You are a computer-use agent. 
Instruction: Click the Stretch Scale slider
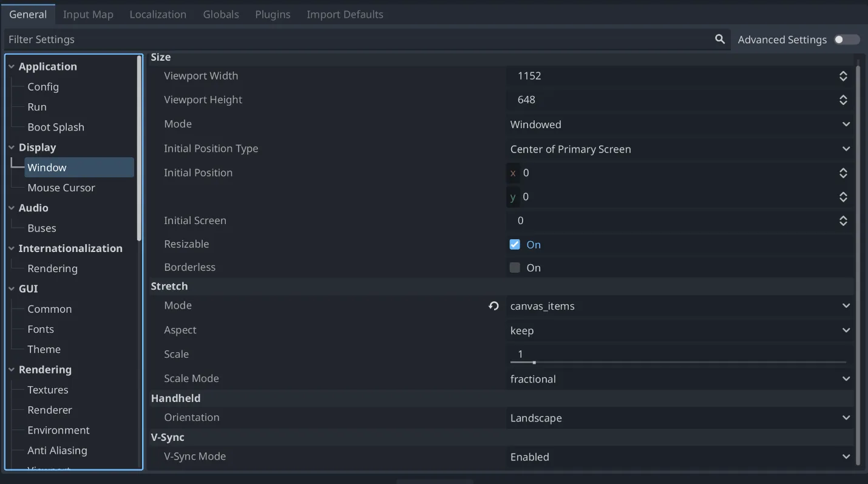(x=677, y=362)
